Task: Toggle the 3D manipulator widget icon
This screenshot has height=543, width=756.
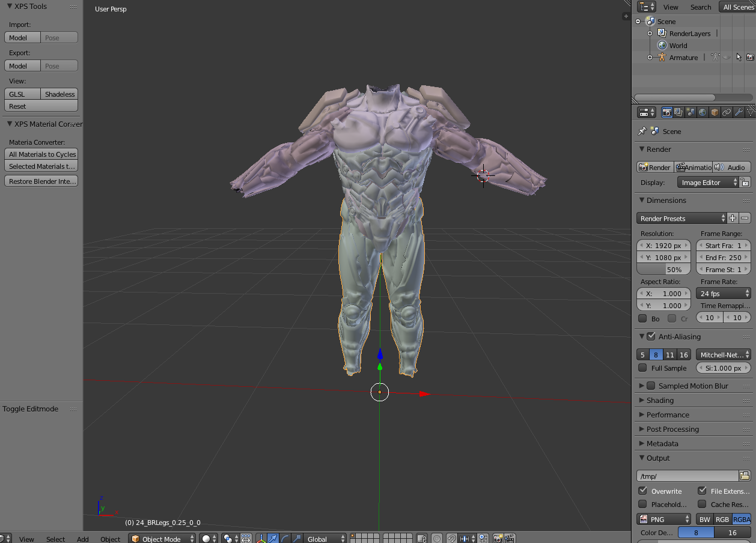Action: 261,539
